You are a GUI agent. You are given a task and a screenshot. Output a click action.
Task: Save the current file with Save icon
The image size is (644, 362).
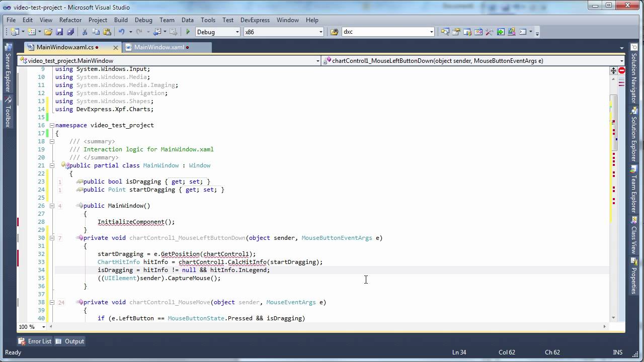click(59, 32)
